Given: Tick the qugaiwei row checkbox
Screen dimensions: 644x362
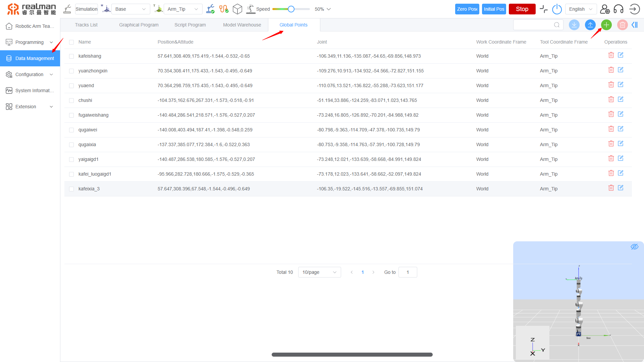Looking at the screenshot, I should pos(71,130).
